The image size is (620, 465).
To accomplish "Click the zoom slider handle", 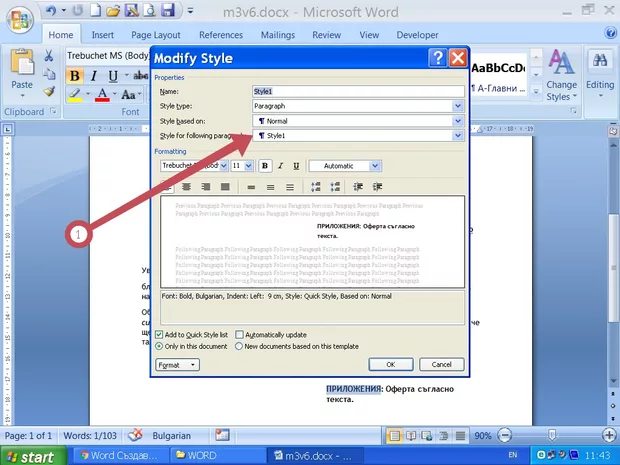I will [x=552, y=436].
